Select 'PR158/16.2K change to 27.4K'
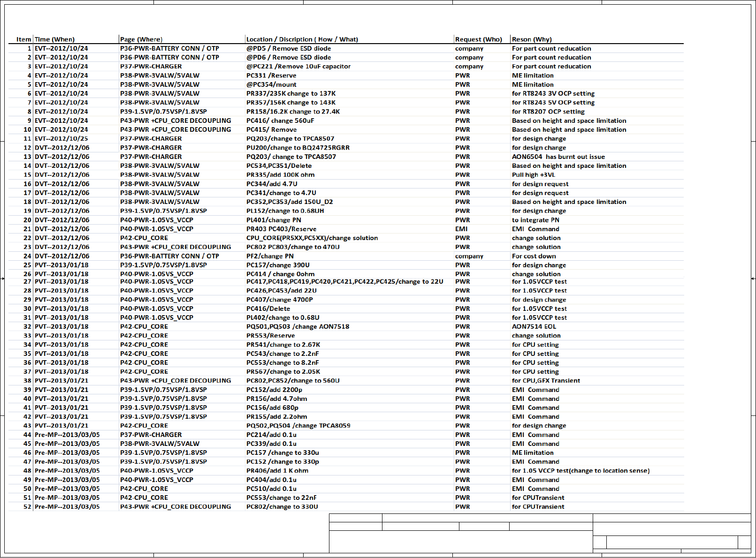 click(293, 112)
